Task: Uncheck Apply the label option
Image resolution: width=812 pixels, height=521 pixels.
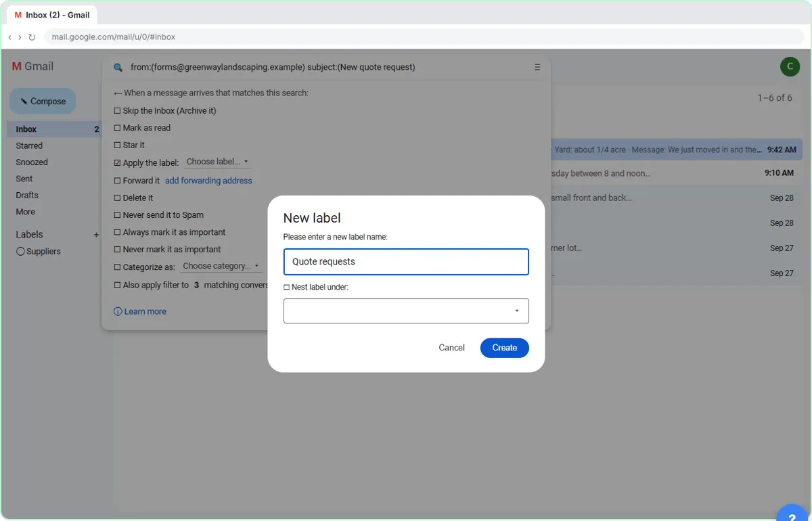Action: [x=117, y=163]
